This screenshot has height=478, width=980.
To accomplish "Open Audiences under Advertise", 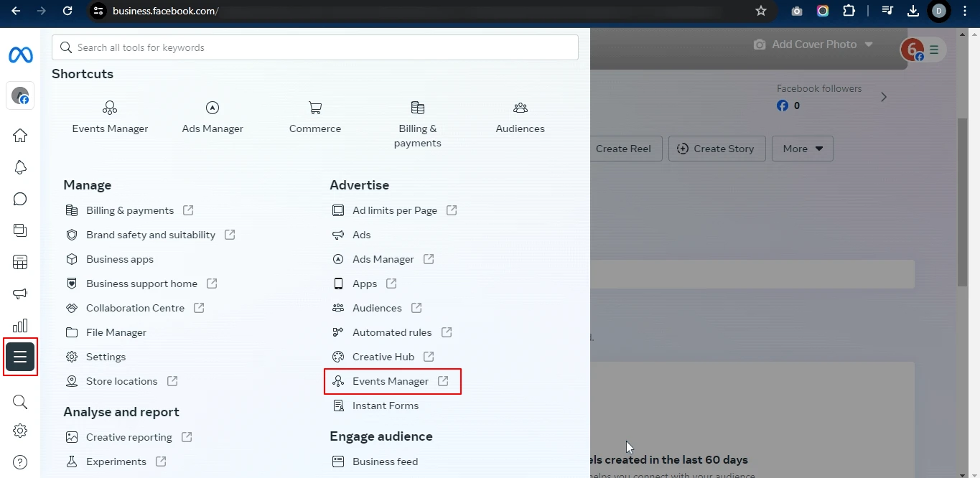I will tap(376, 308).
